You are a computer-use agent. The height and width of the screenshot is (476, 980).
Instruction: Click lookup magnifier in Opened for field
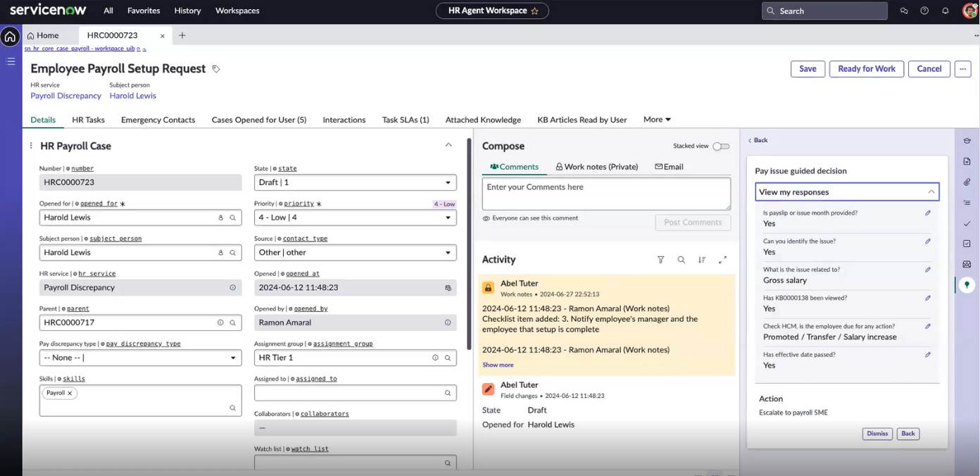click(x=232, y=218)
